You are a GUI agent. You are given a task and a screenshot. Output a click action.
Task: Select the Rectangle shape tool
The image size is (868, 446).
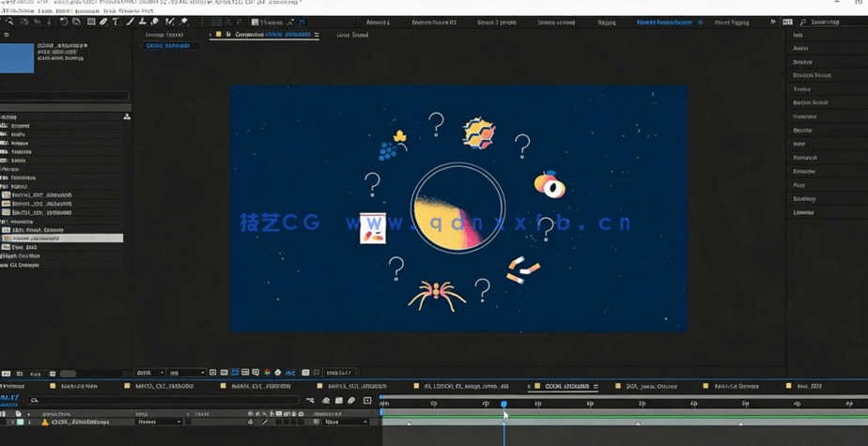(x=91, y=22)
